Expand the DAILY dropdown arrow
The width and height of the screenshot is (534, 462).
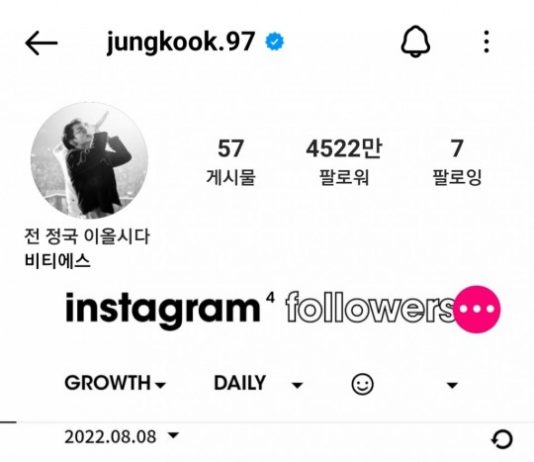point(297,385)
